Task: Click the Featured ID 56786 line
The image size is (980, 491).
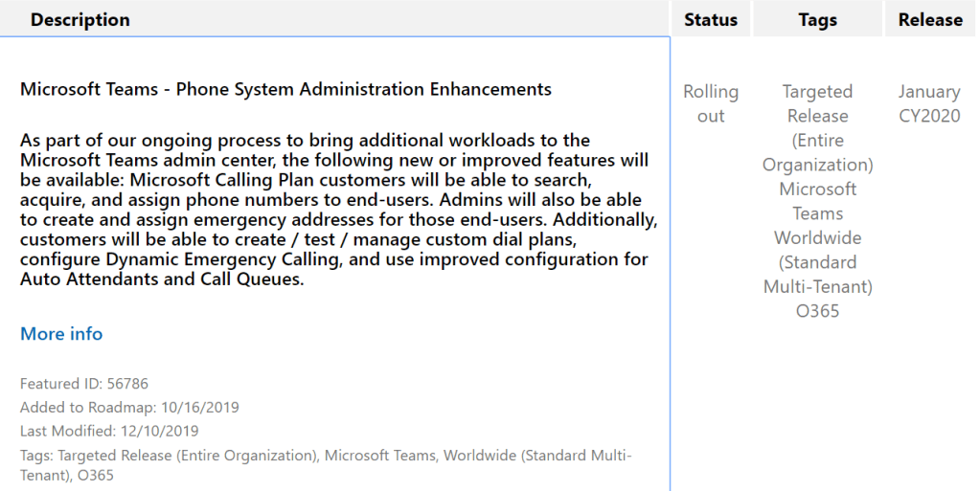Action: coord(84,384)
